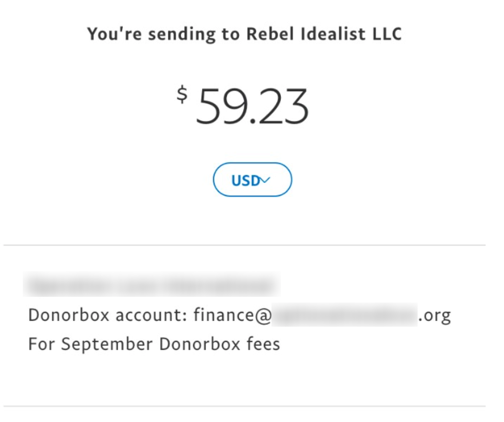Click the USD text label
Viewport: 504px width, 422px height.
point(245,180)
